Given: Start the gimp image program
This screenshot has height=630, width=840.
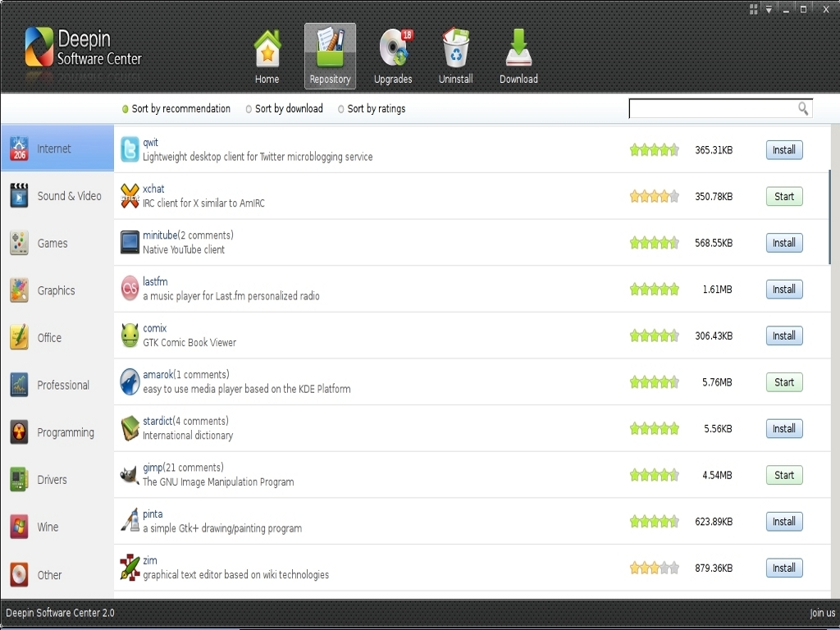Looking at the screenshot, I should pyautogui.click(x=784, y=475).
